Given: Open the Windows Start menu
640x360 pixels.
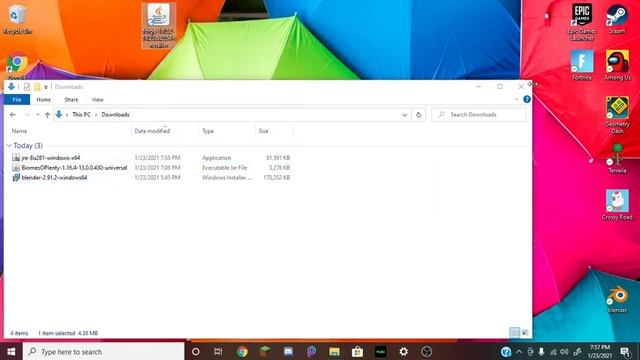Looking at the screenshot, I should 11,351.
